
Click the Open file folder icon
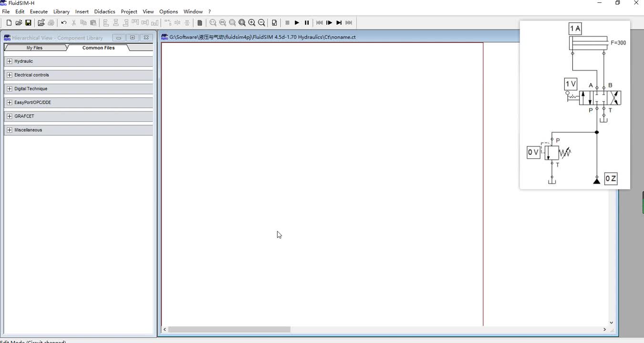[x=19, y=23]
